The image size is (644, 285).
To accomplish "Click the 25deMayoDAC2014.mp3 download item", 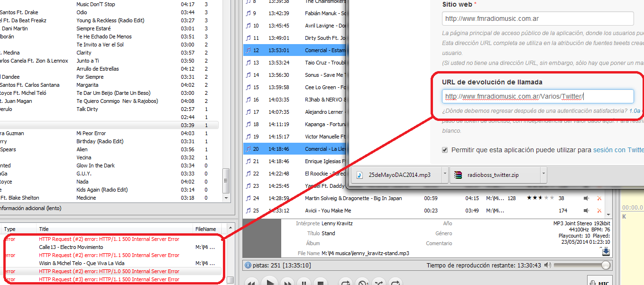I will [397, 175].
